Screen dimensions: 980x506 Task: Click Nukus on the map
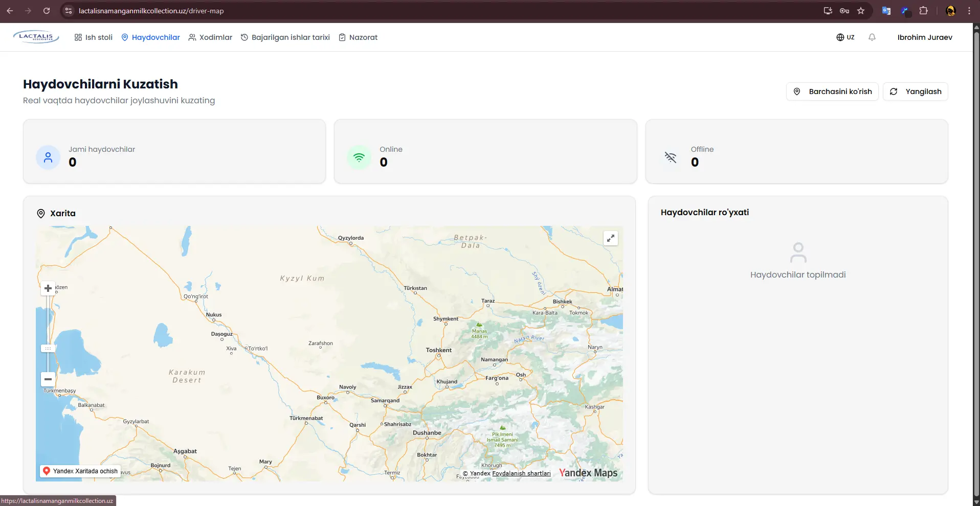pos(214,315)
